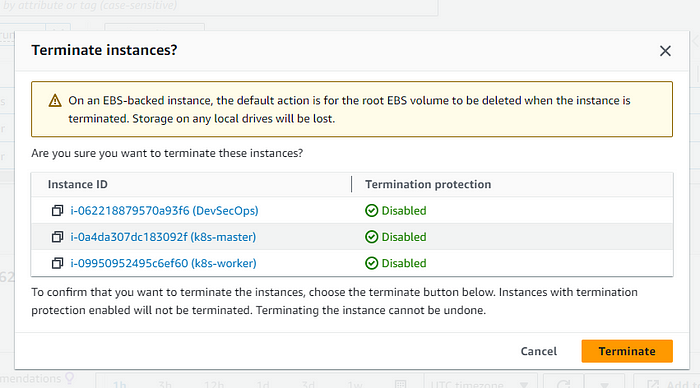Click the yellow warning triangle icon

[55, 100]
